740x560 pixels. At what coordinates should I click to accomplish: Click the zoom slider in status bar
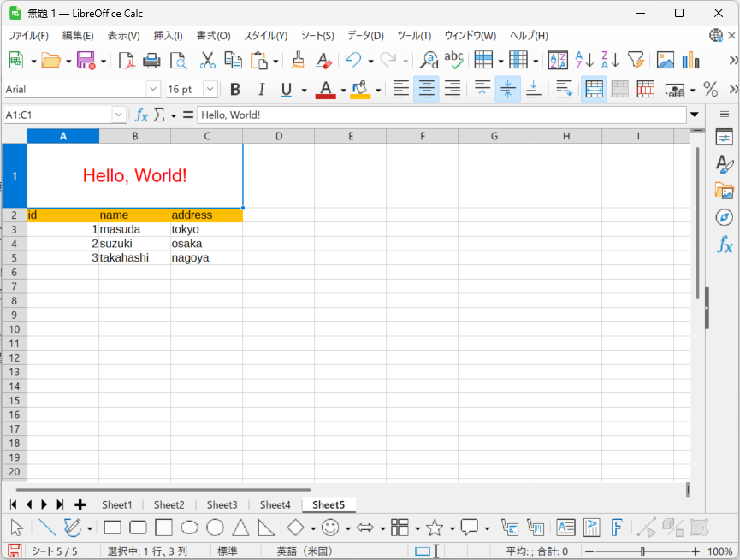pos(643,551)
